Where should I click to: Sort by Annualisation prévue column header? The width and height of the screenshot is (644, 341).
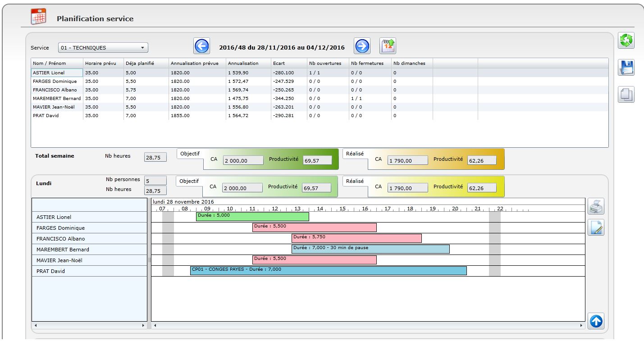[197, 63]
